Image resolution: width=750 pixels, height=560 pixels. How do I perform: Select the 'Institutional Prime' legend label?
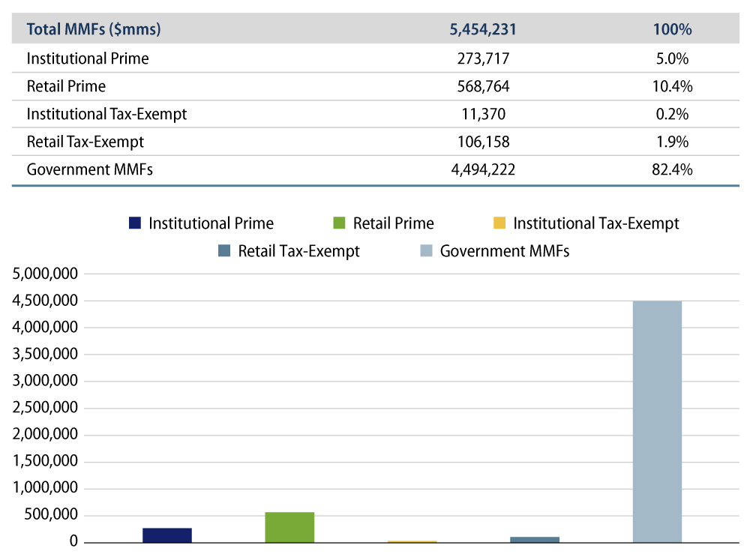(x=211, y=223)
